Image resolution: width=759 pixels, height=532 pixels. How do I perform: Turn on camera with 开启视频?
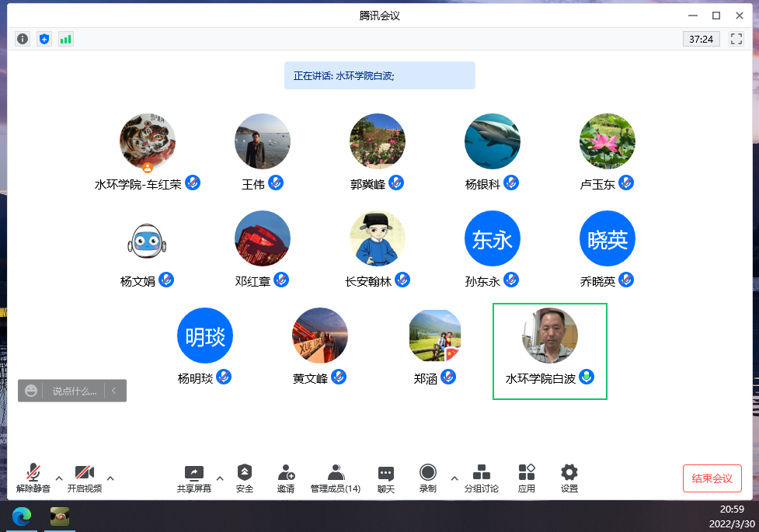pos(84,478)
